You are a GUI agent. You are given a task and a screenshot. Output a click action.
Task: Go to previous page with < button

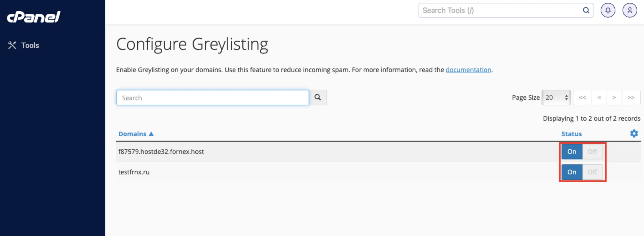[599, 98]
